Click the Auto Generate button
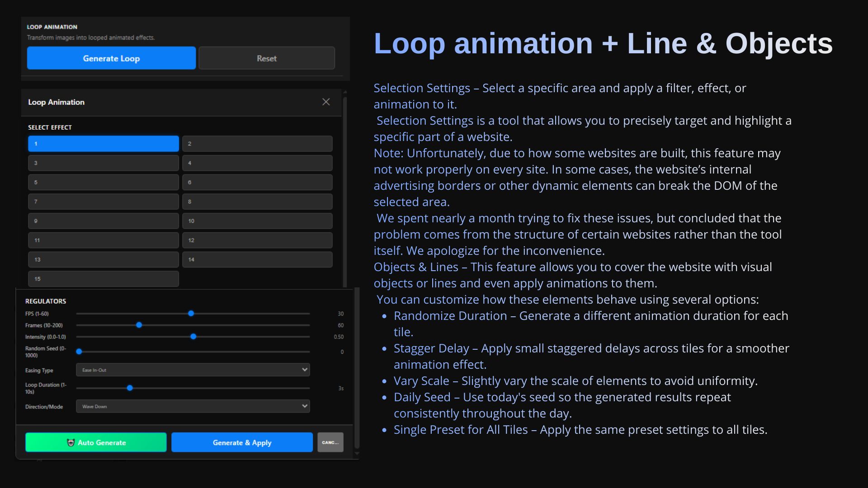 pyautogui.click(x=96, y=442)
